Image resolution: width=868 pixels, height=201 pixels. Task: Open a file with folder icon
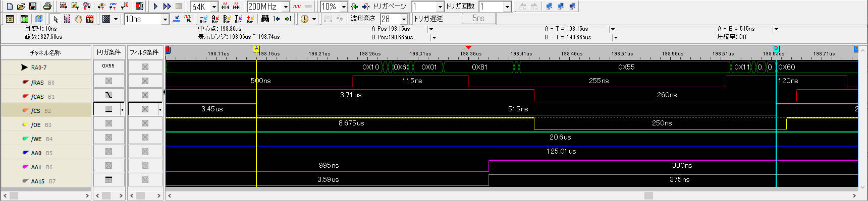21,6
